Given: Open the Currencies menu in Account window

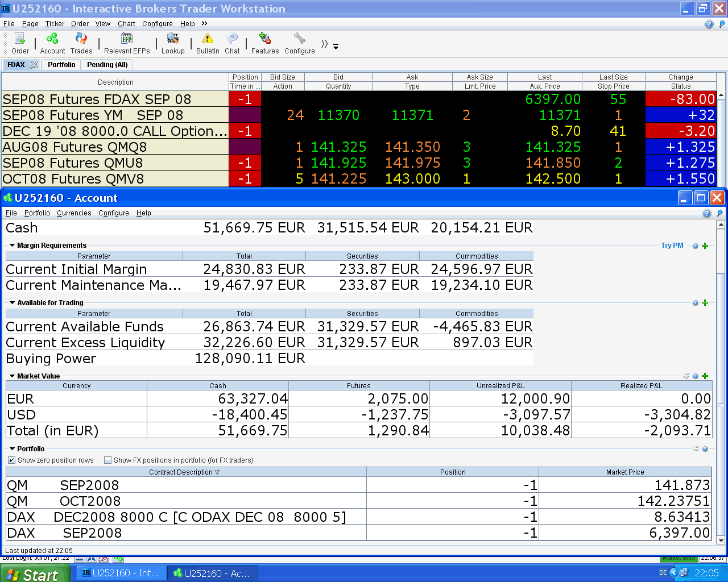Looking at the screenshot, I should 74,213.
